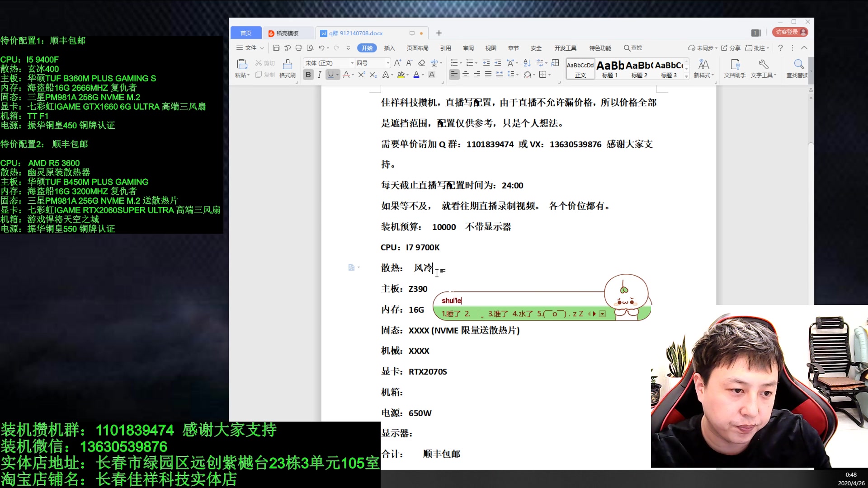Switch to 引用 ribbon tab

pos(446,48)
